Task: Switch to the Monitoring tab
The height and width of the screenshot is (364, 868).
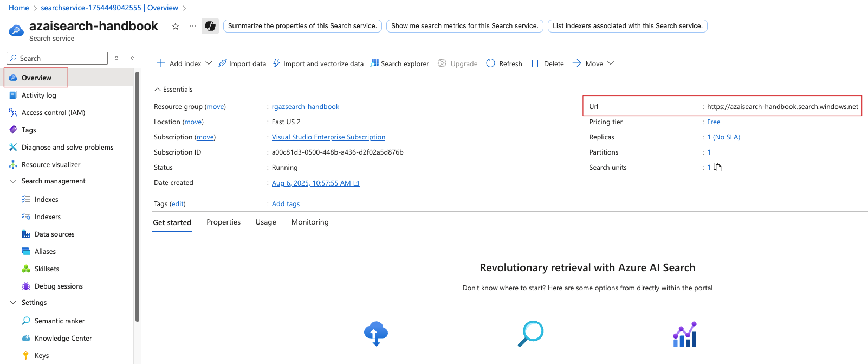Action: click(310, 222)
